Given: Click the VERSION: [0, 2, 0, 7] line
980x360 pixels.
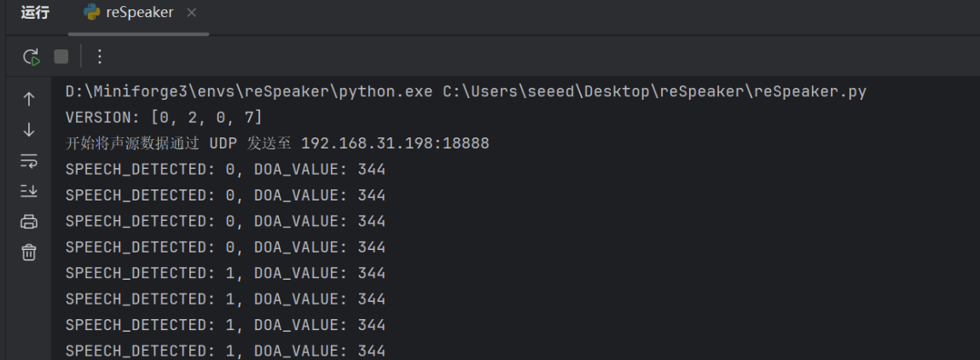Looking at the screenshot, I should (164, 117).
